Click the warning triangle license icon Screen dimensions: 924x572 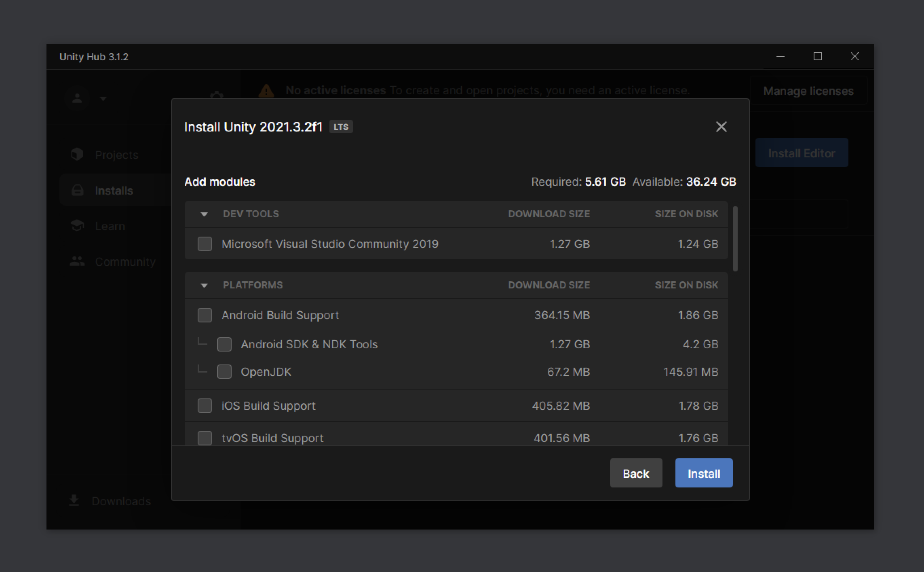coord(266,91)
